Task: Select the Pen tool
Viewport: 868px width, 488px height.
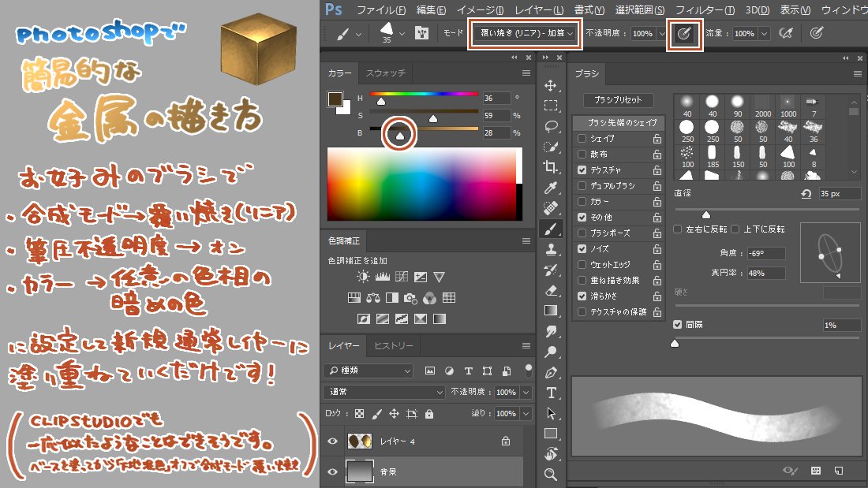Action: point(550,372)
